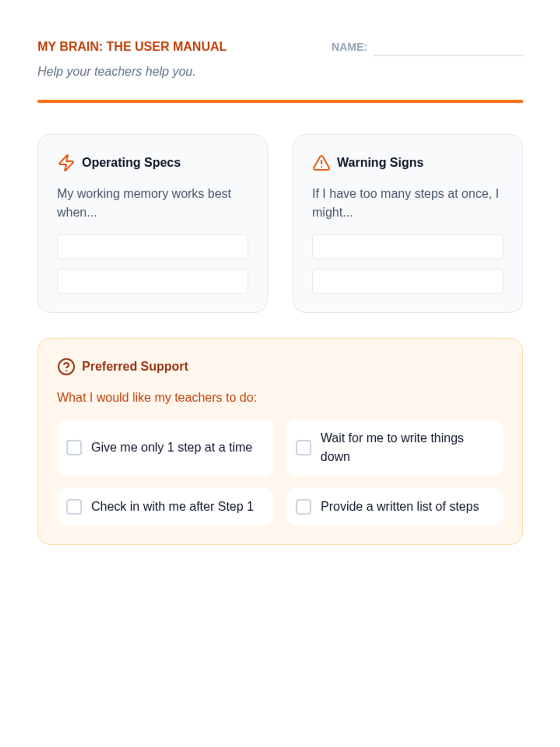Click the lightning bolt Operating Specs icon

click(x=66, y=163)
